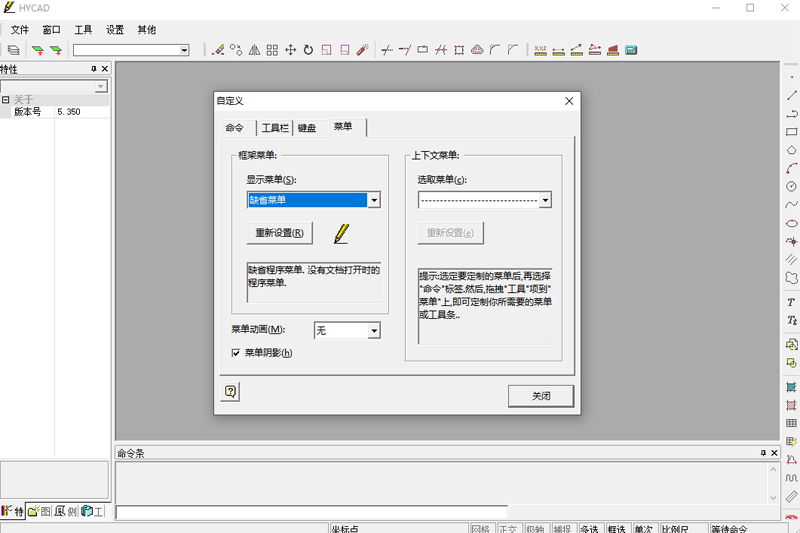Click the pencil edit icon in dialog
Screen dimensions: 800x533
pos(342,233)
